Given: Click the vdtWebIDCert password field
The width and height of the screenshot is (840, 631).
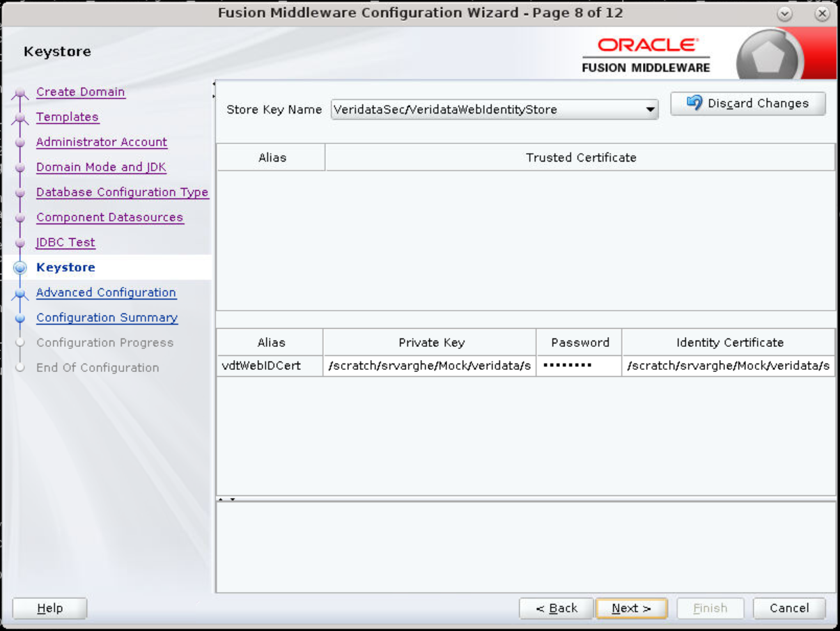Looking at the screenshot, I should (x=579, y=366).
